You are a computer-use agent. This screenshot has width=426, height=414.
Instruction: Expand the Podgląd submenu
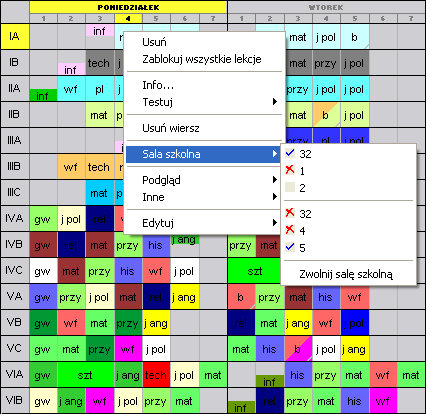tap(203, 180)
